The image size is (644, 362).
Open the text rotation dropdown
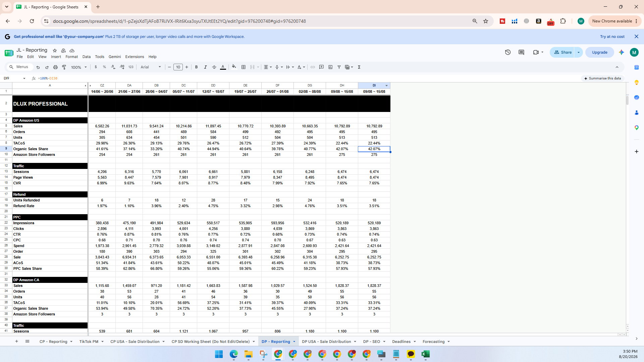pos(301,67)
